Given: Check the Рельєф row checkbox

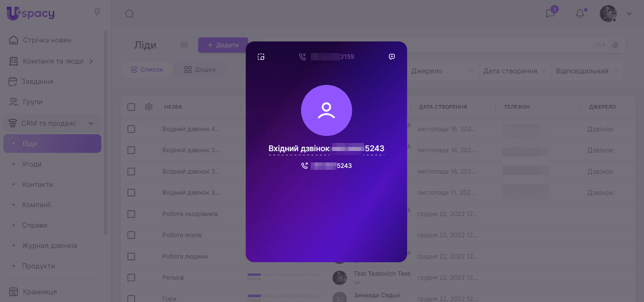Looking at the screenshot, I should pyautogui.click(x=131, y=277).
